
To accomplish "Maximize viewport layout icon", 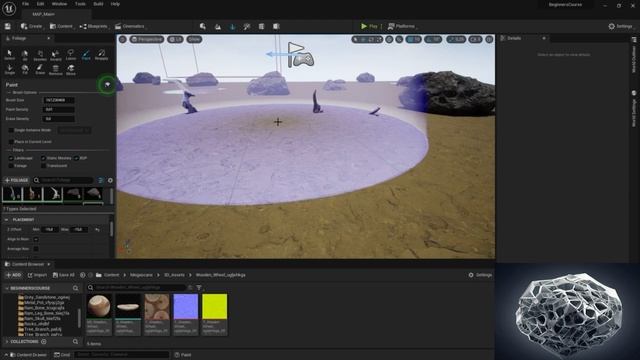I will pos(489,39).
